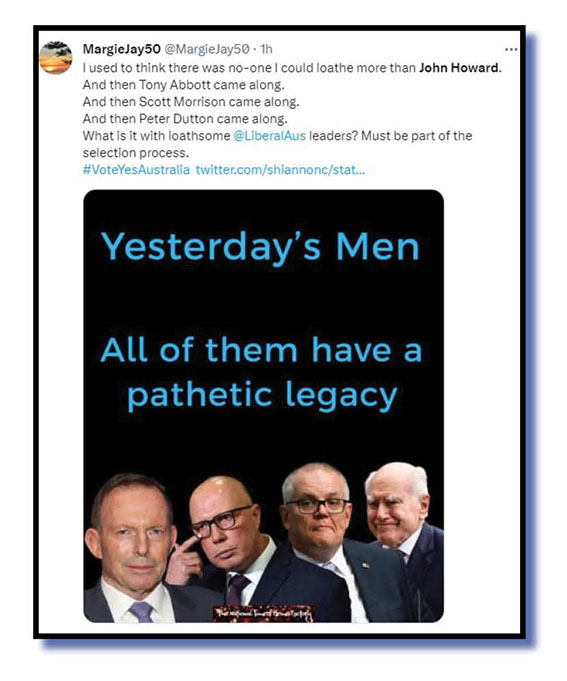Viewport: 567px width, 681px height.
Task: Open the #VoteYesAustralia hashtag
Action: click(x=136, y=169)
